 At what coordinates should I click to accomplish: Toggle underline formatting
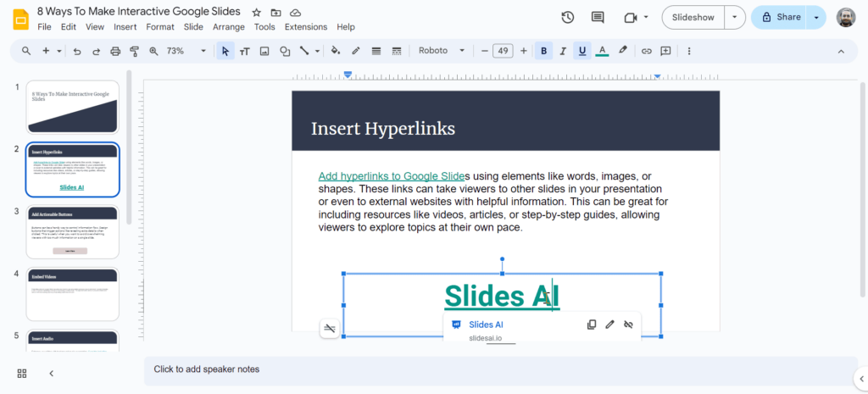click(x=582, y=51)
